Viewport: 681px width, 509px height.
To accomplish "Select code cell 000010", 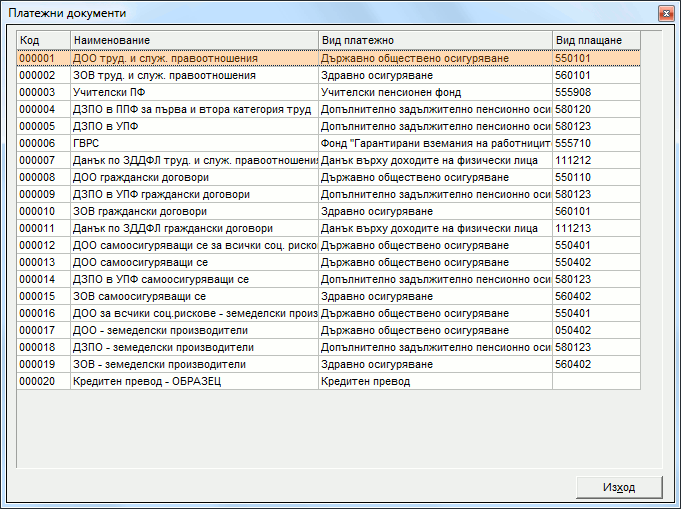I will point(43,212).
